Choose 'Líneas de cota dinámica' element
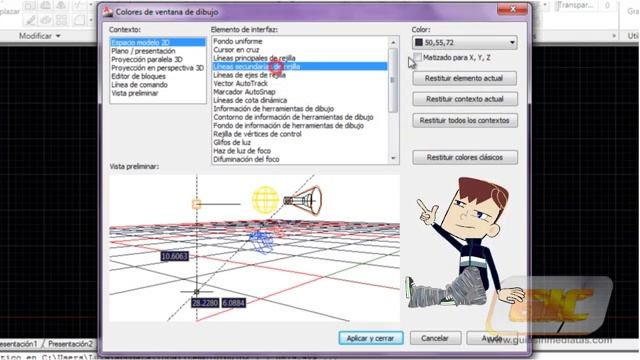The image size is (640, 360). tap(250, 100)
